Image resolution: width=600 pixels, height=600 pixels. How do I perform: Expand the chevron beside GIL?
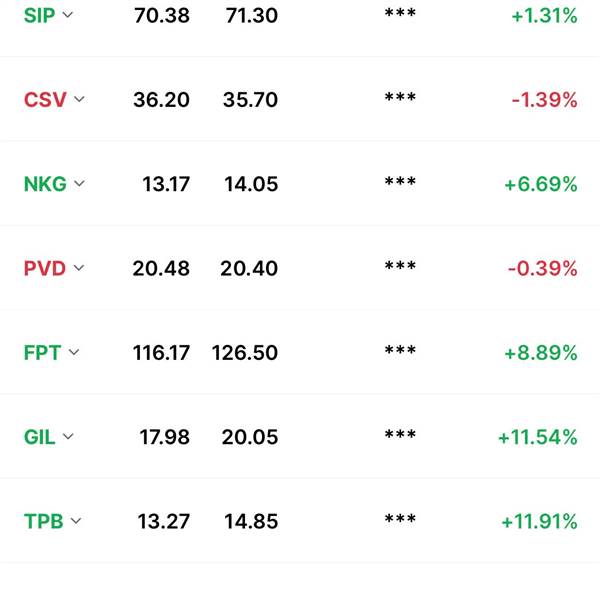(x=68, y=437)
